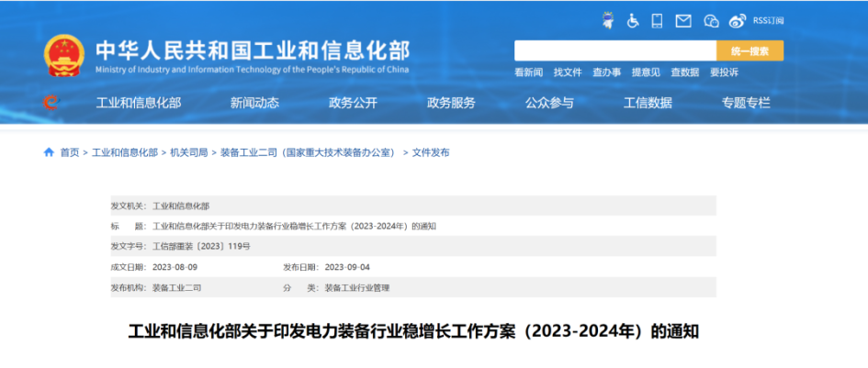Open the WeChat icon

click(711, 21)
